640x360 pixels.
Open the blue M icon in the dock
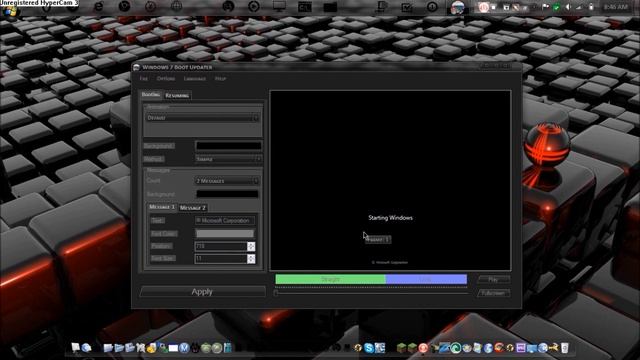point(184,348)
